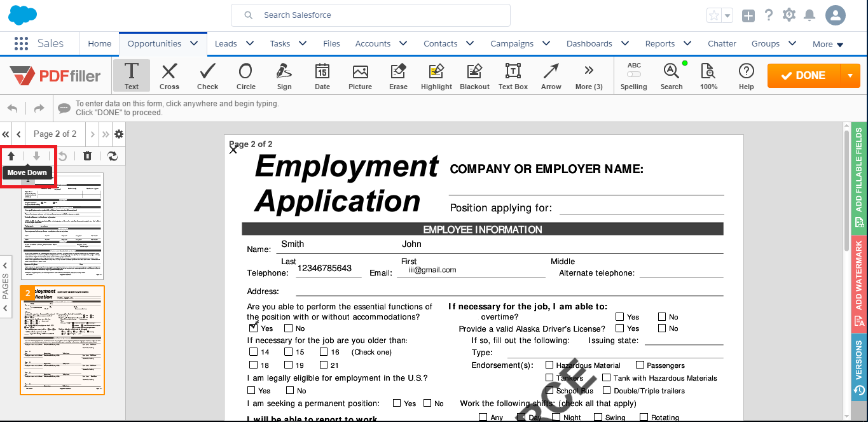Open the Add Fillable Fields side panel
Image resolution: width=868 pixels, height=422 pixels.
pyautogui.click(x=859, y=178)
